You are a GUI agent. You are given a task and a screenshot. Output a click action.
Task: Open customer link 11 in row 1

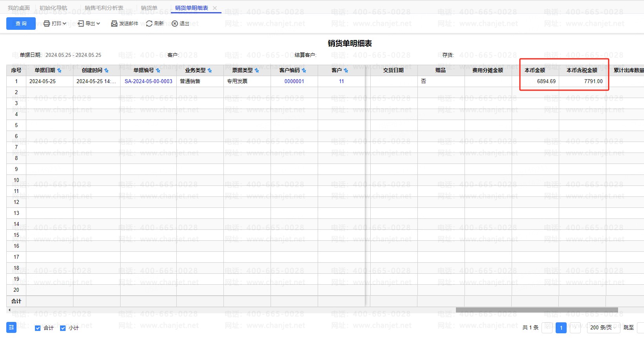342,81
